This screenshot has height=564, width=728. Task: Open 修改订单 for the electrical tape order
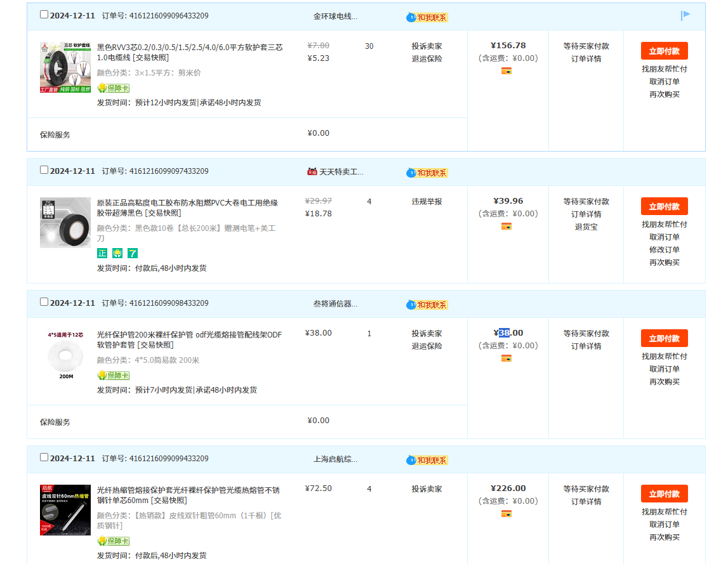click(664, 250)
